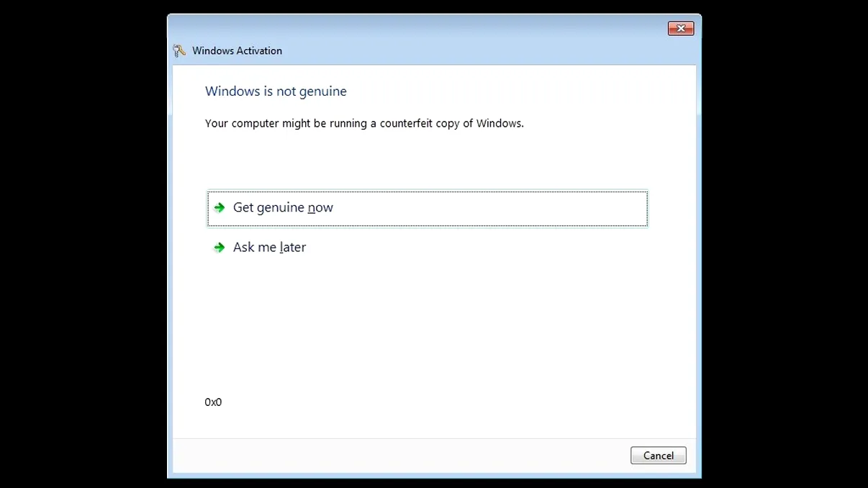Click the green arrow beside Ask me later
Viewport: 868px width, 488px height.
tap(219, 247)
